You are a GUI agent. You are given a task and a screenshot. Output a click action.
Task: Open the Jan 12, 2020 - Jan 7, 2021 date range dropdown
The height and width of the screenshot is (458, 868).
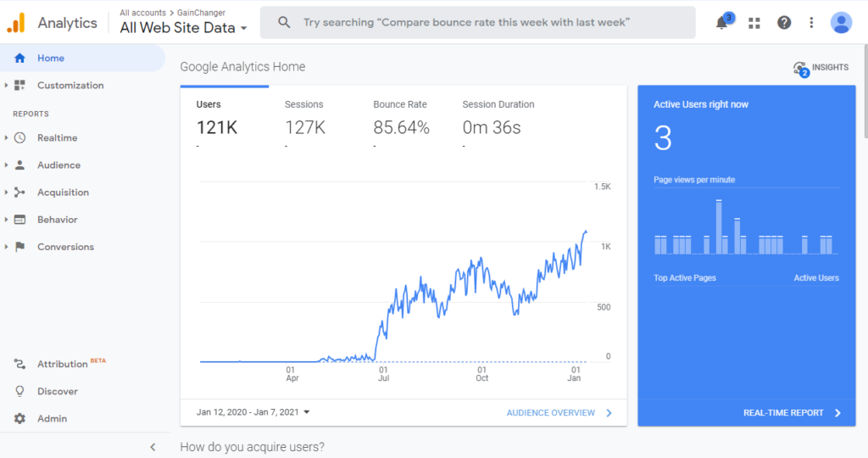pyautogui.click(x=253, y=412)
